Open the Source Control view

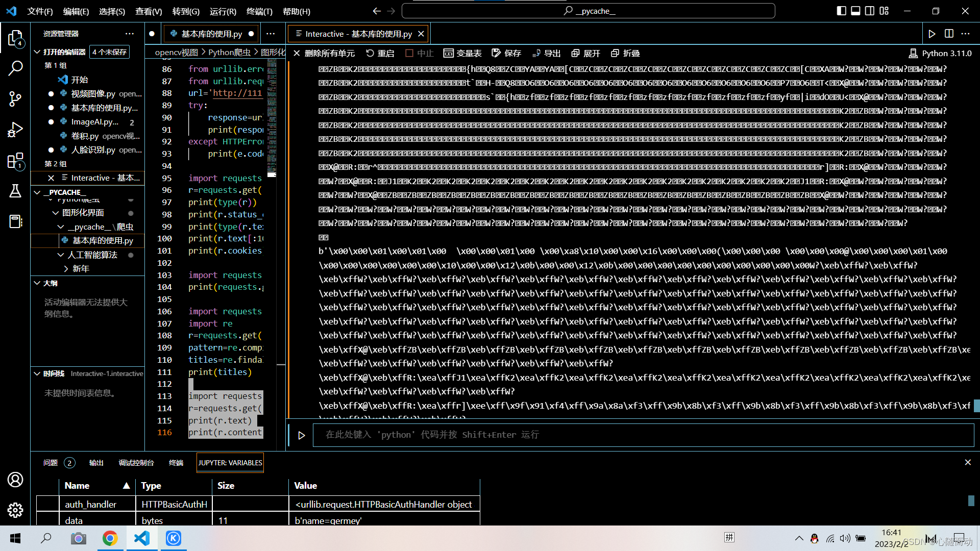point(15,99)
